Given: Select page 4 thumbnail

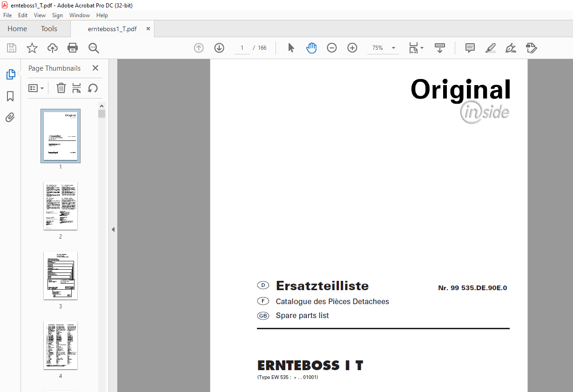Looking at the screenshot, I should coord(61,345).
